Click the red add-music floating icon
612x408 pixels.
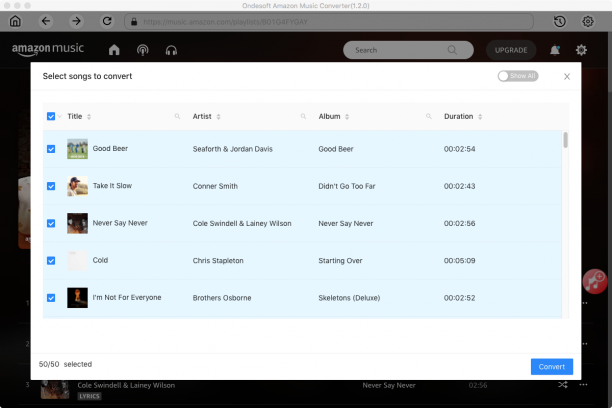595,281
